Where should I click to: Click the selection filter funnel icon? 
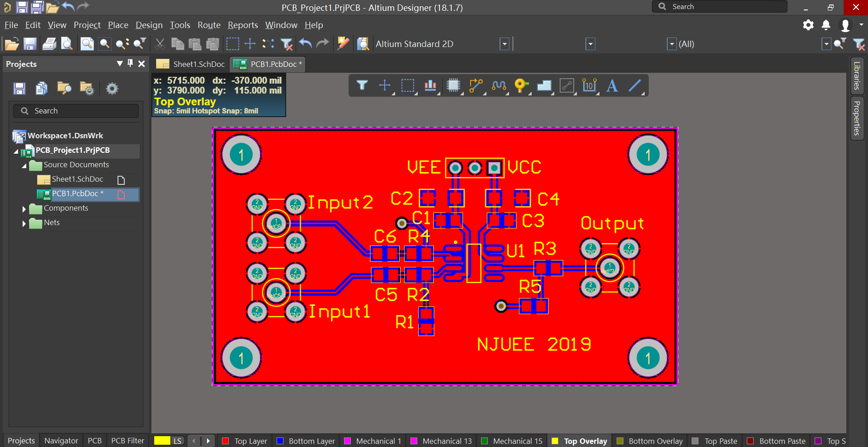362,85
